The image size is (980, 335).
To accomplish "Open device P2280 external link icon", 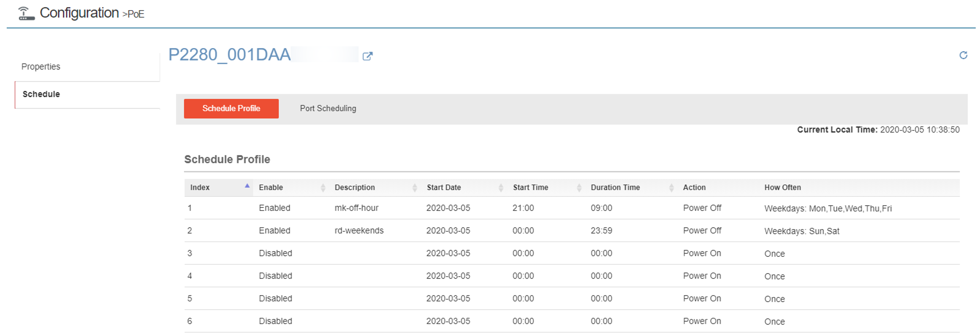I will (x=367, y=56).
